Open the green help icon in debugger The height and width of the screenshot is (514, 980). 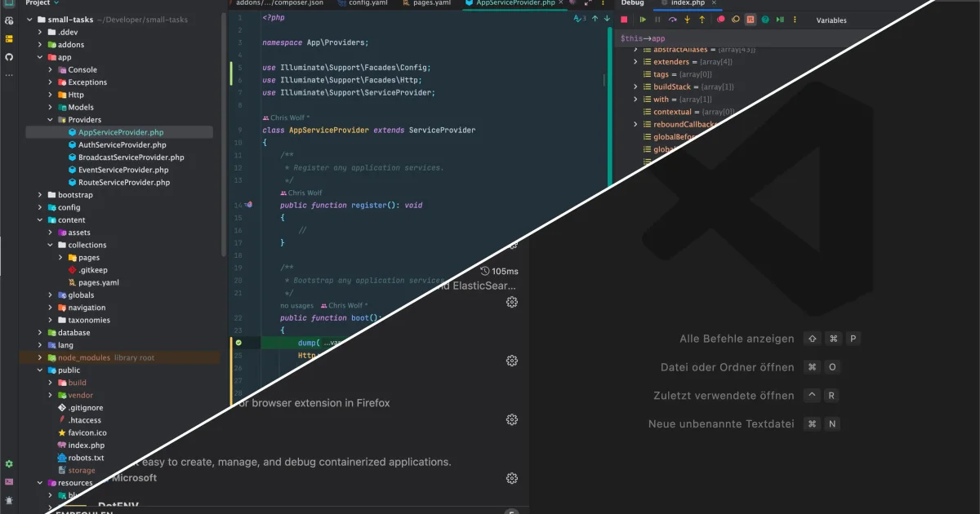pos(765,20)
